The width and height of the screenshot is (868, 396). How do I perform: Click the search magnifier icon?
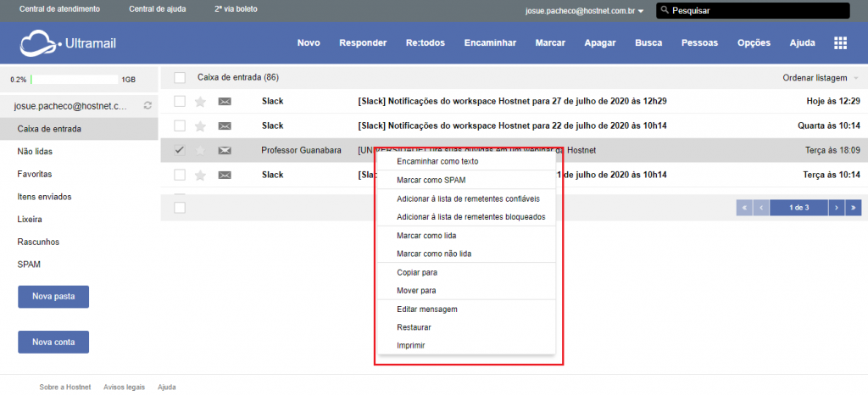point(665,11)
